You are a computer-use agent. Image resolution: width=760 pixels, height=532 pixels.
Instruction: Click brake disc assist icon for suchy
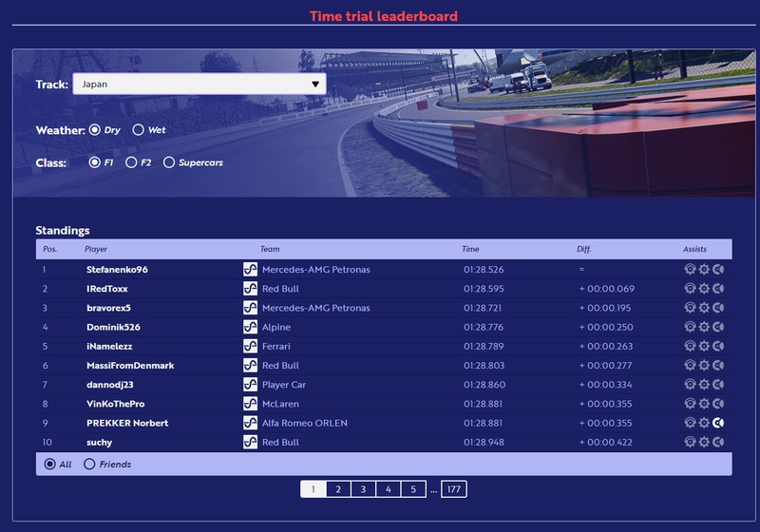(x=718, y=442)
